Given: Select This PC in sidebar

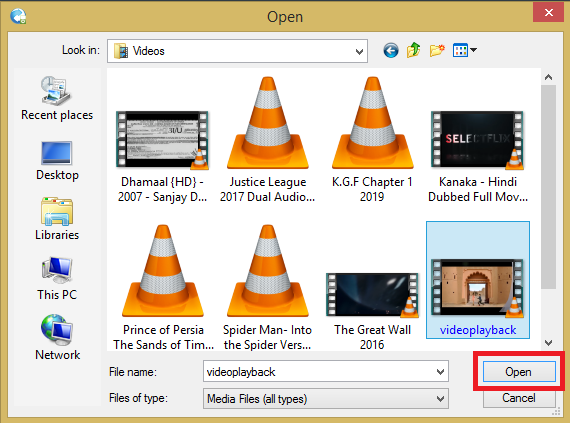Looking at the screenshot, I should 57,279.
